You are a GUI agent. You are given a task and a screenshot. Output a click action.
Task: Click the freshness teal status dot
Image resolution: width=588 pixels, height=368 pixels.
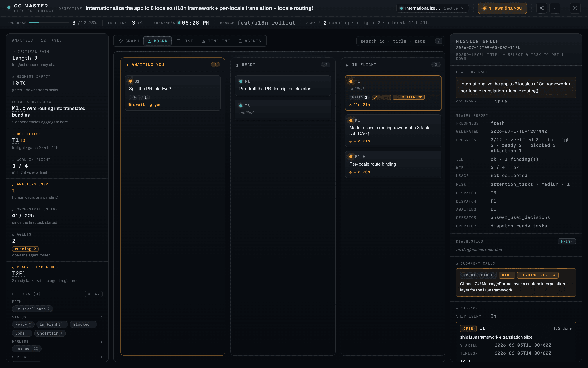[x=179, y=23]
